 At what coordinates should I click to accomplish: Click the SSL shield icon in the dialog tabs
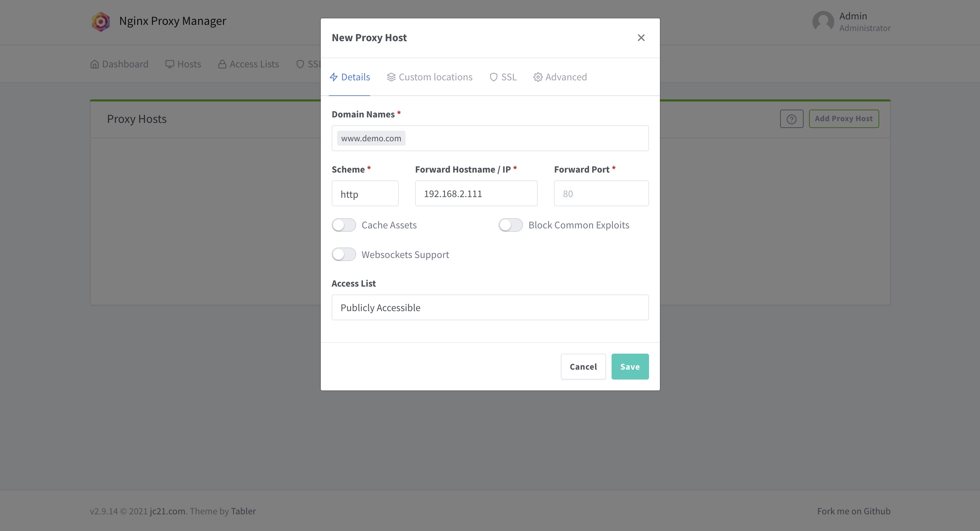493,77
